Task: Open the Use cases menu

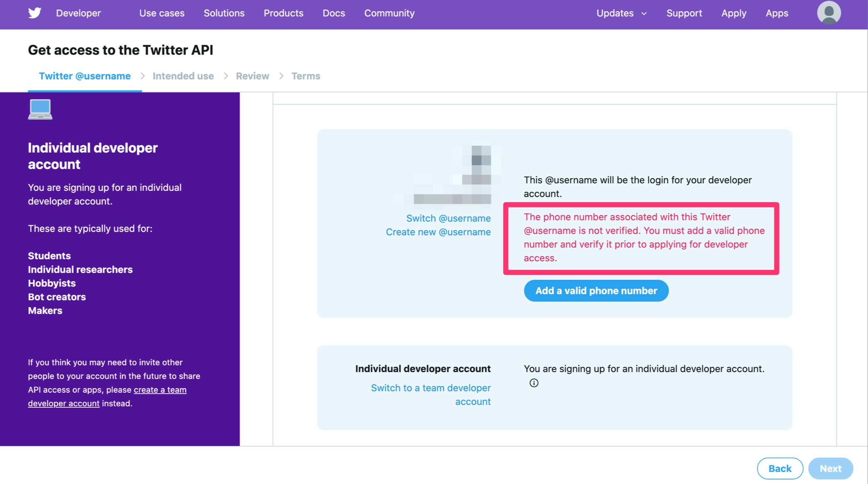Action: point(161,13)
